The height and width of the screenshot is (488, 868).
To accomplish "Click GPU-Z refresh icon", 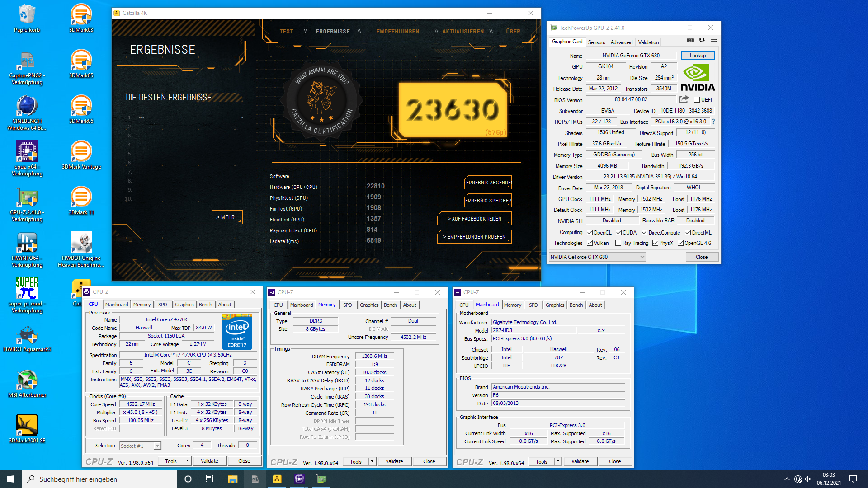I will 702,40.
